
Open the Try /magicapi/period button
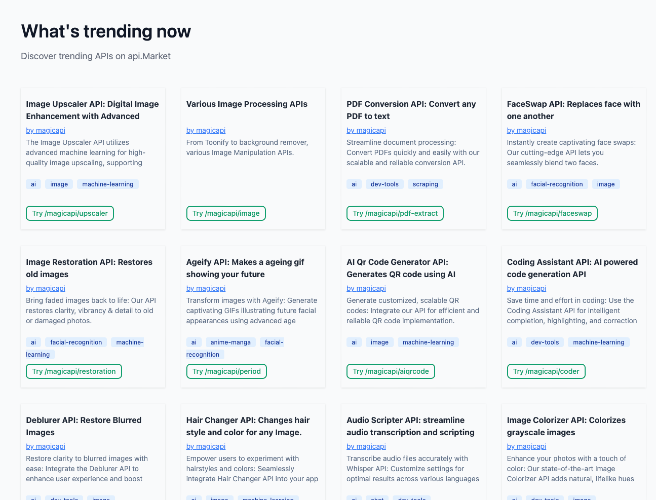[x=226, y=372]
